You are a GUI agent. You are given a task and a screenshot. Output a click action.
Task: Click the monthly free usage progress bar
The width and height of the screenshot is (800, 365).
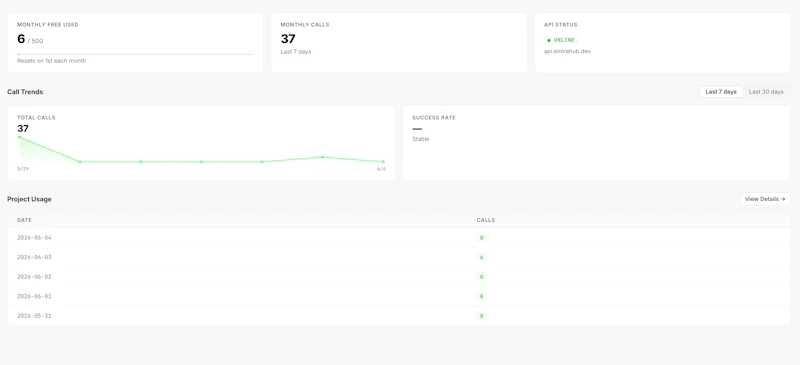click(x=135, y=54)
